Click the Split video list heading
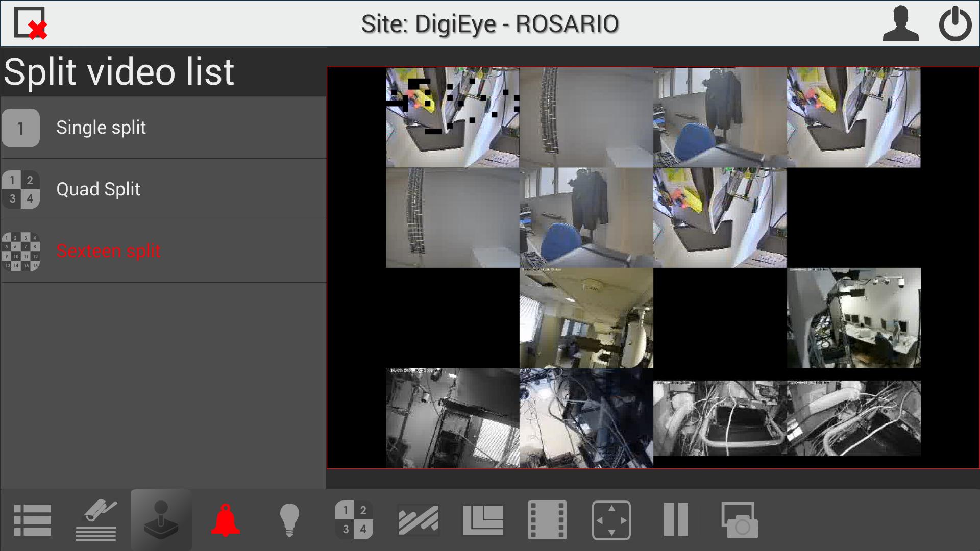This screenshot has width=980, height=551. point(119,71)
